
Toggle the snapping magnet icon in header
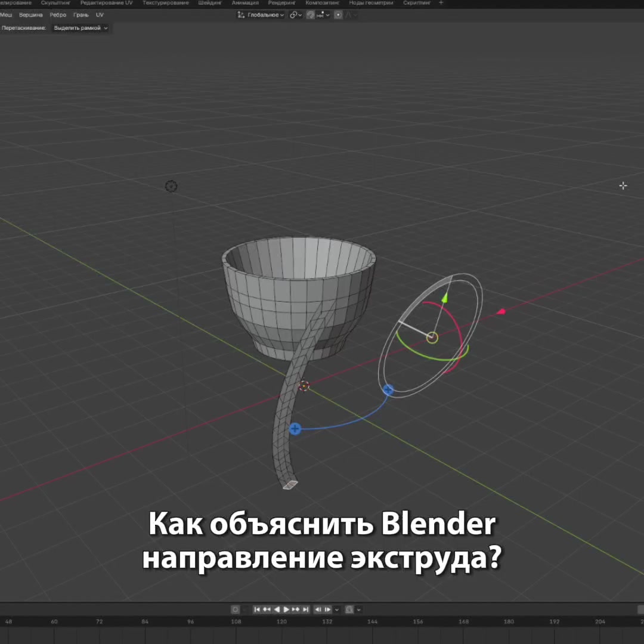click(x=311, y=15)
